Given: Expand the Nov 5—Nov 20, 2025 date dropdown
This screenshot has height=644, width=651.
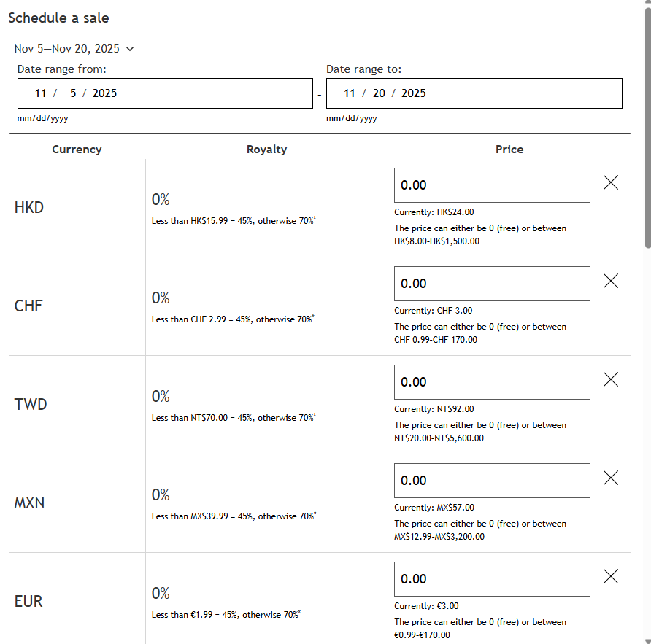Looking at the screenshot, I should tap(74, 49).
